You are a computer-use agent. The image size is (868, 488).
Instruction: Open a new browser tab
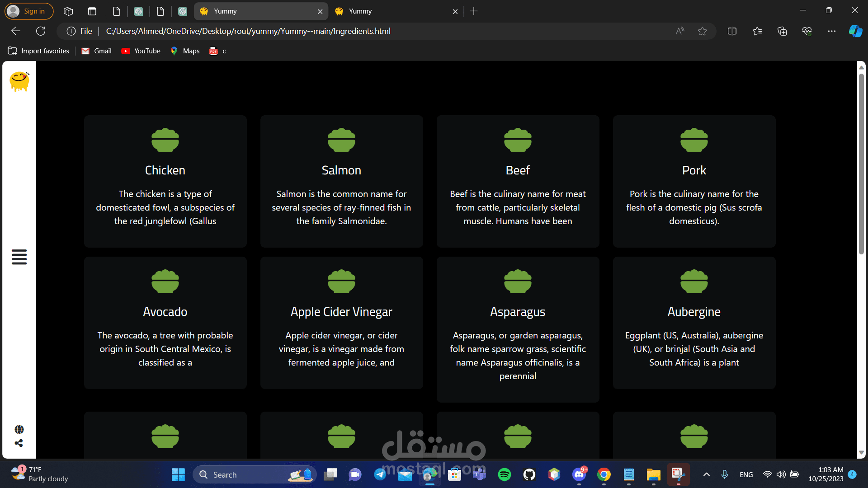tap(474, 11)
